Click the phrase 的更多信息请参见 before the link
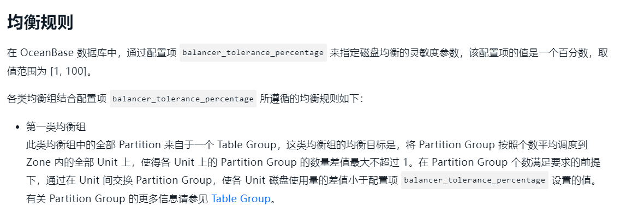644x206 pixels. click(x=168, y=199)
